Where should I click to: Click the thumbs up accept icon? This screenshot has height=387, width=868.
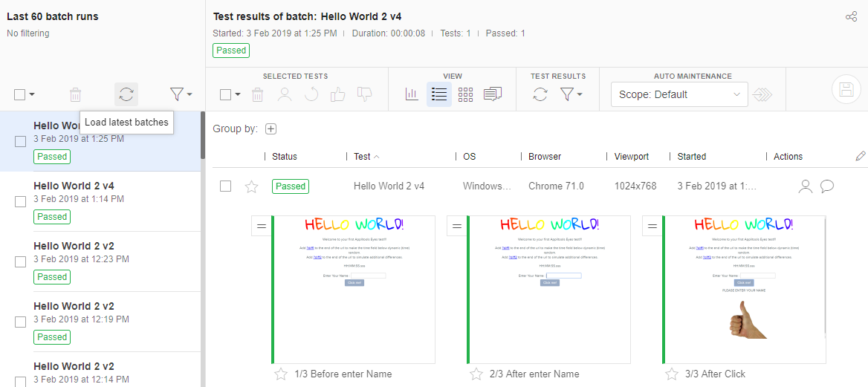point(337,94)
